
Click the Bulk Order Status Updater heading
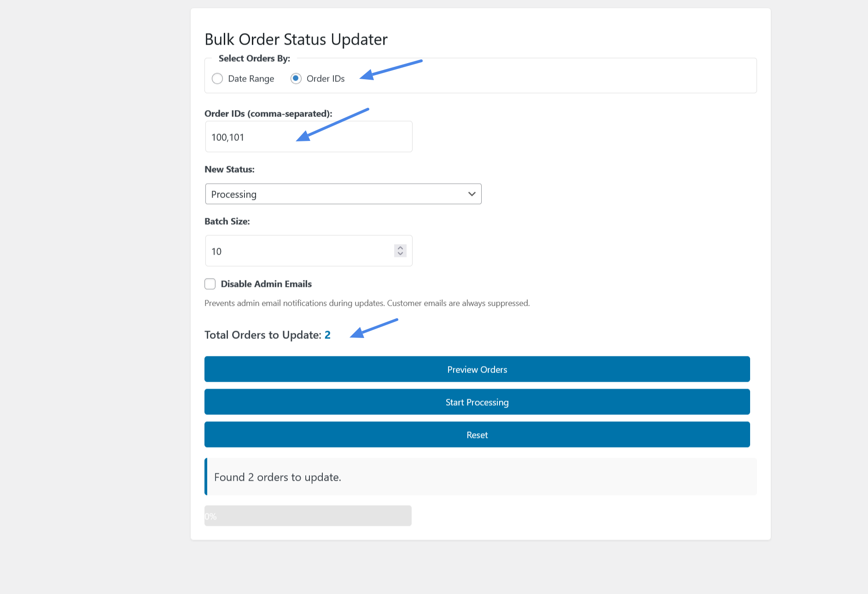coord(296,39)
